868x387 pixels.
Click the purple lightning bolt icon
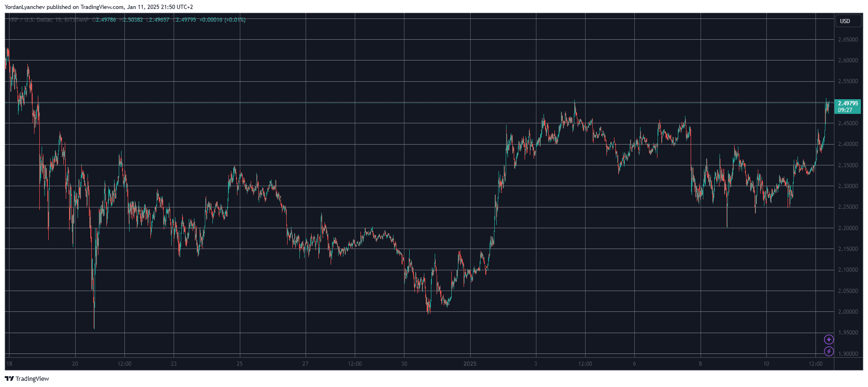(x=829, y=351)
